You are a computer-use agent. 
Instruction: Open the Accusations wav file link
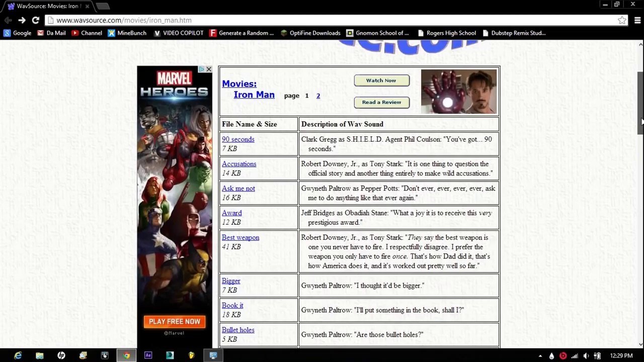coord(239,164)
